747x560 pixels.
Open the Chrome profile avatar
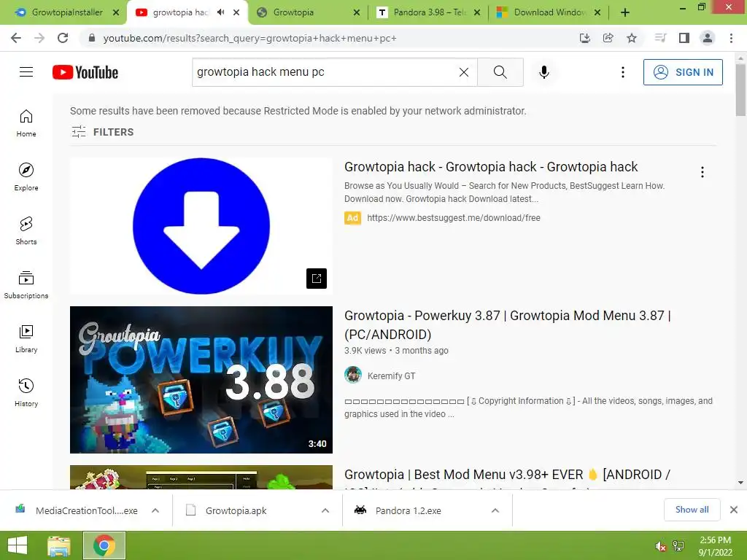(708, 38)
